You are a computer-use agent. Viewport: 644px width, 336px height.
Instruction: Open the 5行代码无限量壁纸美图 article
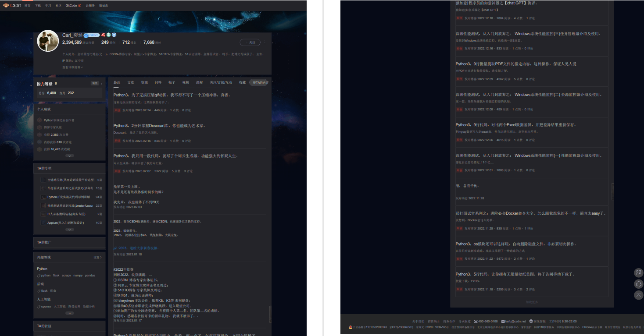coord(515,274)
